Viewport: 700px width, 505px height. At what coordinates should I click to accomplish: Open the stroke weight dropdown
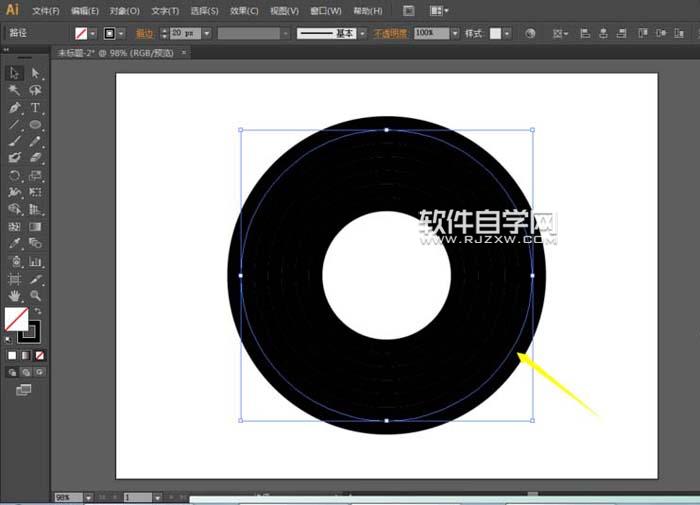click(x=207, y=33)
